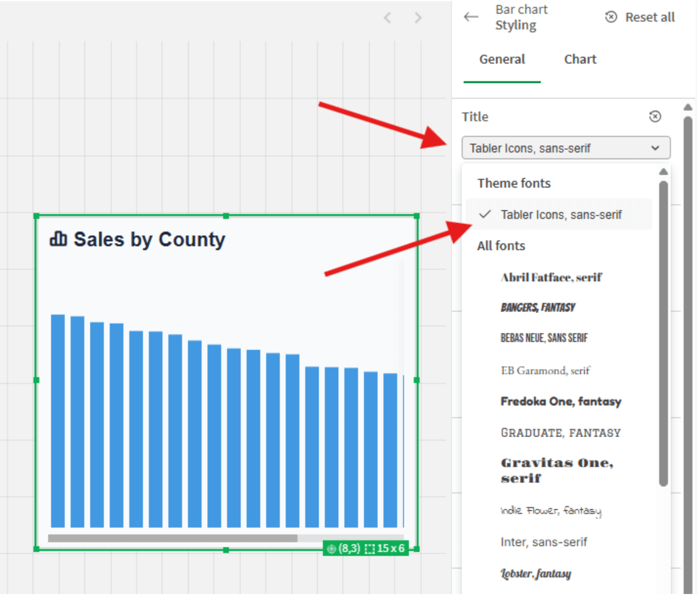
Task: Click the chart's horizontal scrollbar
Action: tap(173, 538)
